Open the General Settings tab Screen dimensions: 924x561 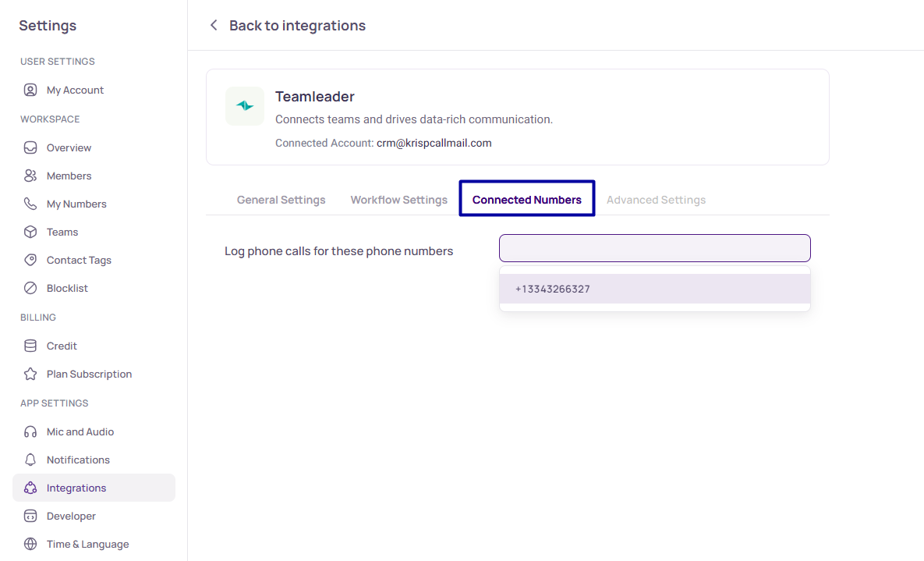281,200
